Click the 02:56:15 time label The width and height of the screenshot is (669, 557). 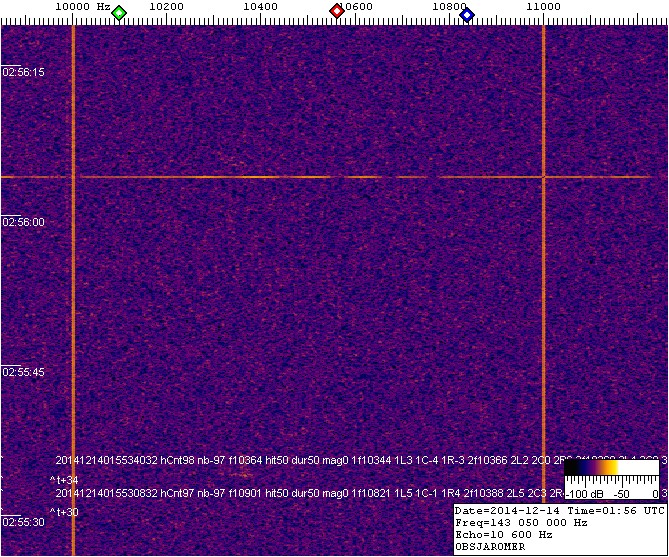tap(23, 72)
